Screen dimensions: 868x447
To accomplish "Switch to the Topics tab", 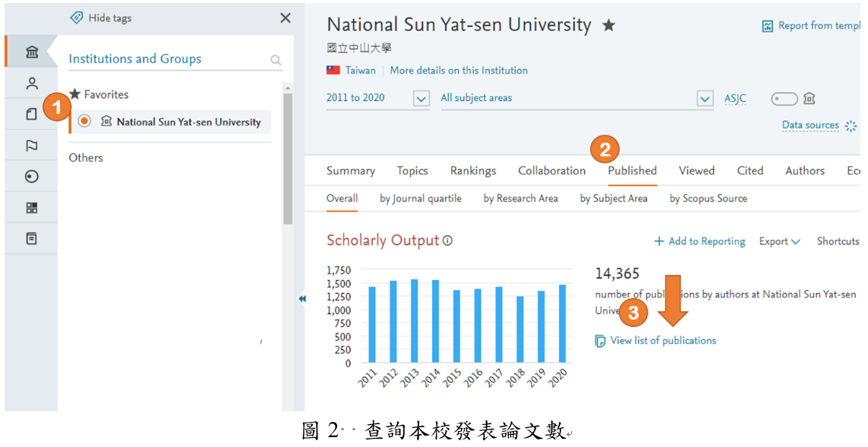I will click(x=412, y=171).
